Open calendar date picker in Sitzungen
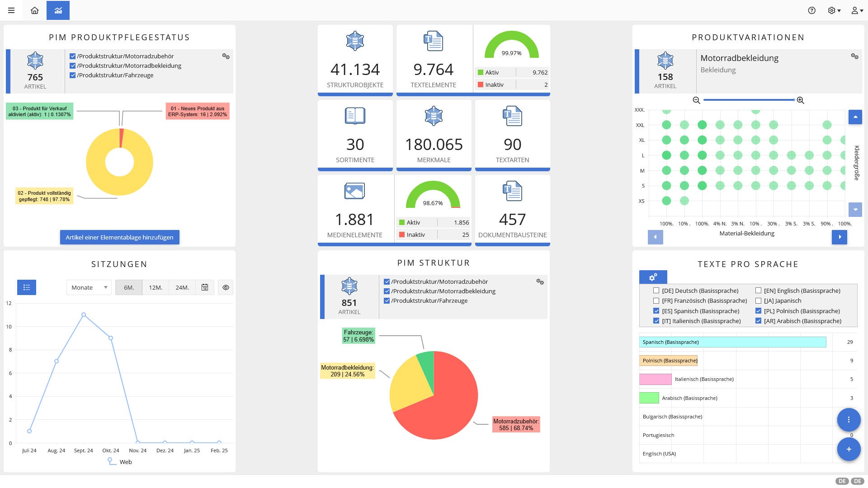This screenshot has height=488, width=868. 205,287
